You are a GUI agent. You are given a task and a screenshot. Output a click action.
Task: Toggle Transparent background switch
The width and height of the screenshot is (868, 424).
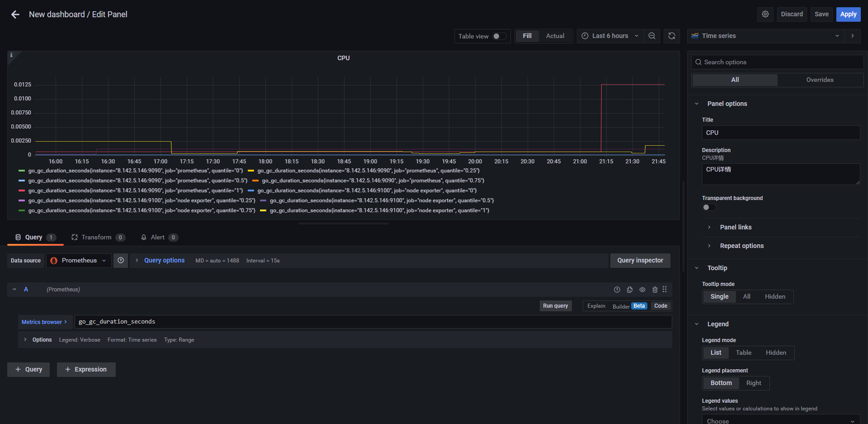[x=709, y=208]
